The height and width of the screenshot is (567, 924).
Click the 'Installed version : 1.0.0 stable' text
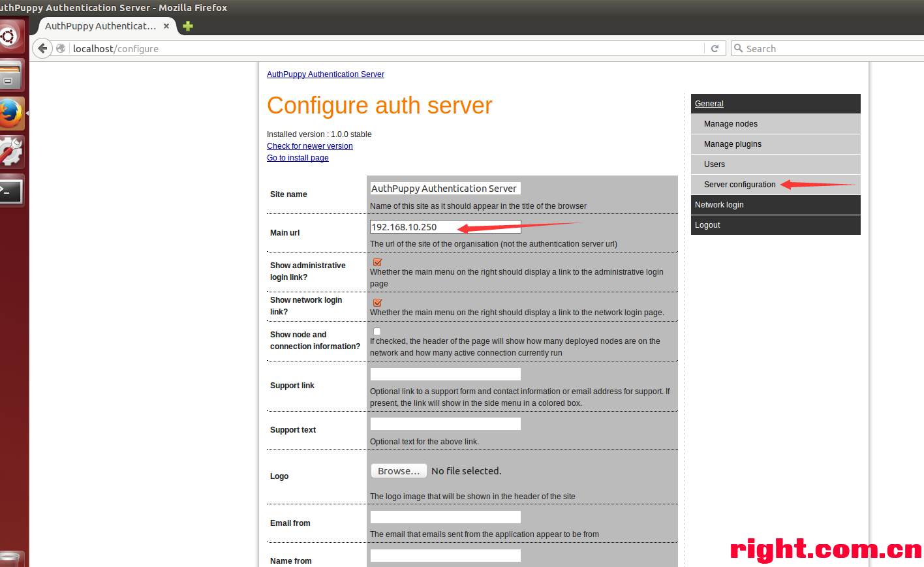coord(319,134)
